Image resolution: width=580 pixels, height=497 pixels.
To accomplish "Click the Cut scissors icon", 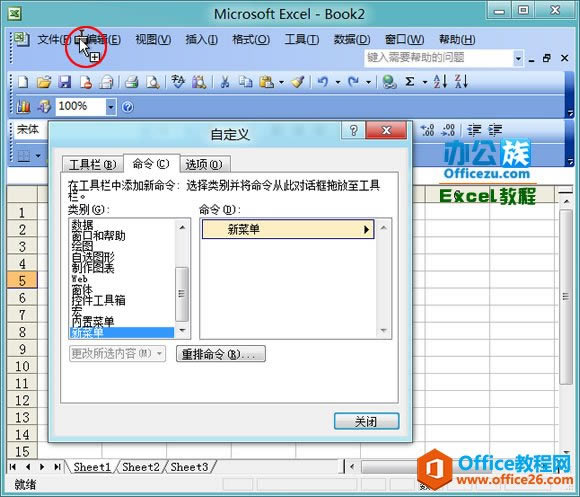I will 225,82.
